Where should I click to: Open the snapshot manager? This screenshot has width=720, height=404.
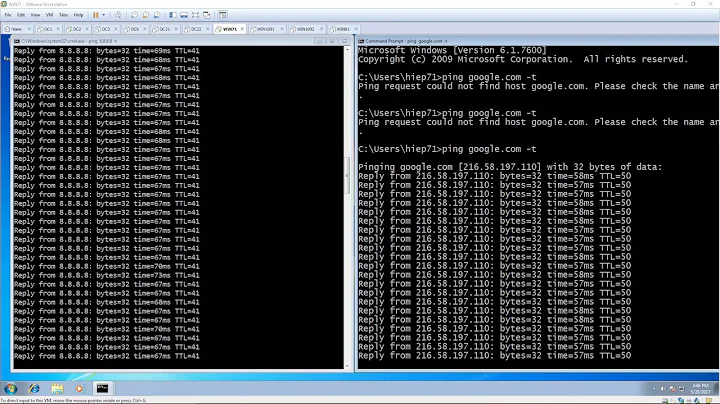click(x=157, y=15)
